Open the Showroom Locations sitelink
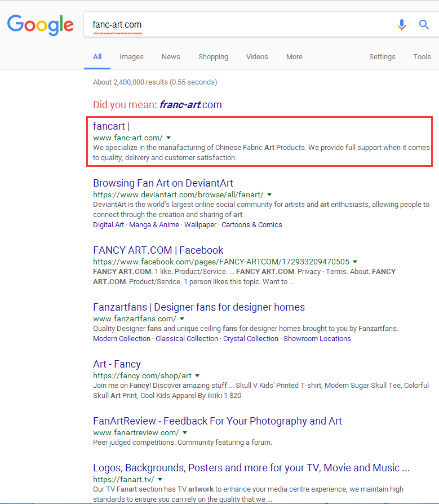This screenshot has width=439, height=504. click(x=317, y=339)
